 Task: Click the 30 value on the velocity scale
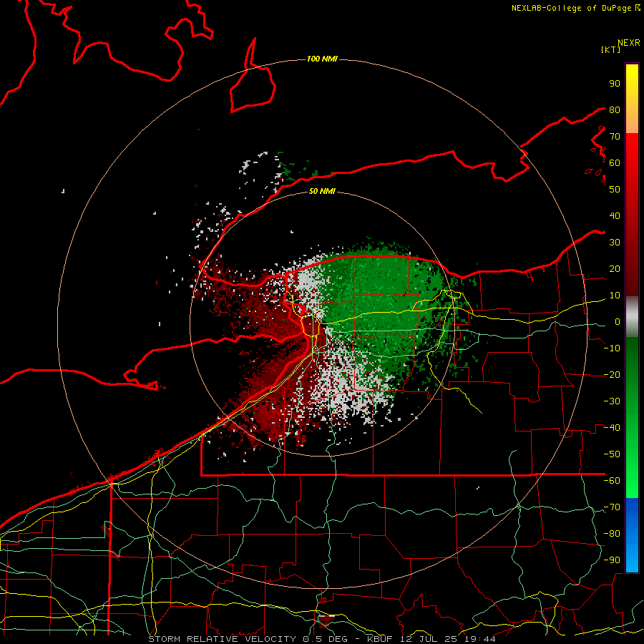615,243
